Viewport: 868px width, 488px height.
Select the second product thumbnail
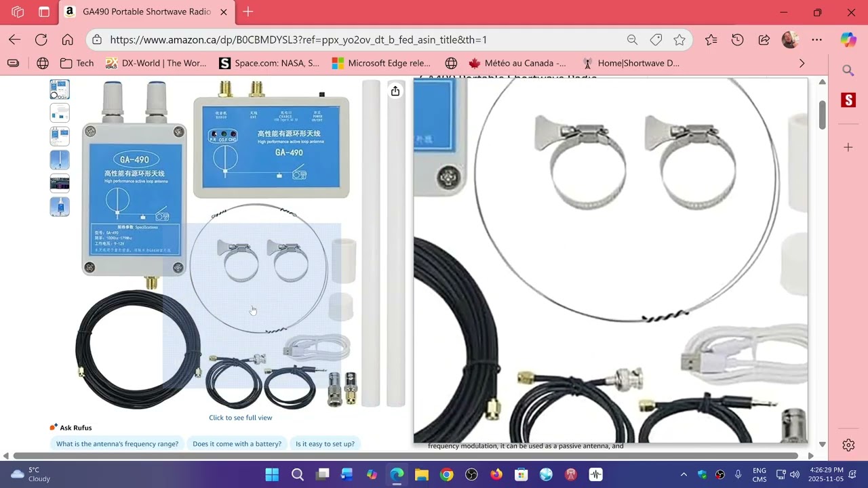coord(60,113)
